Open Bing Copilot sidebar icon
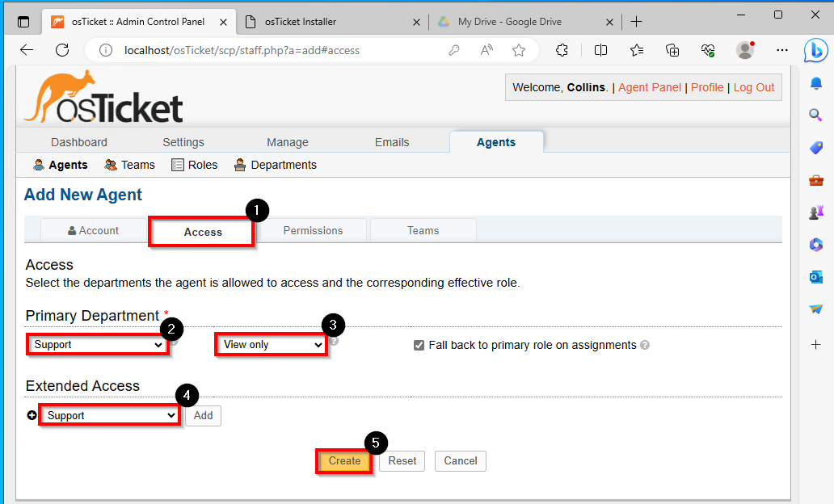The image size is (834, 504). coord(815,51)
